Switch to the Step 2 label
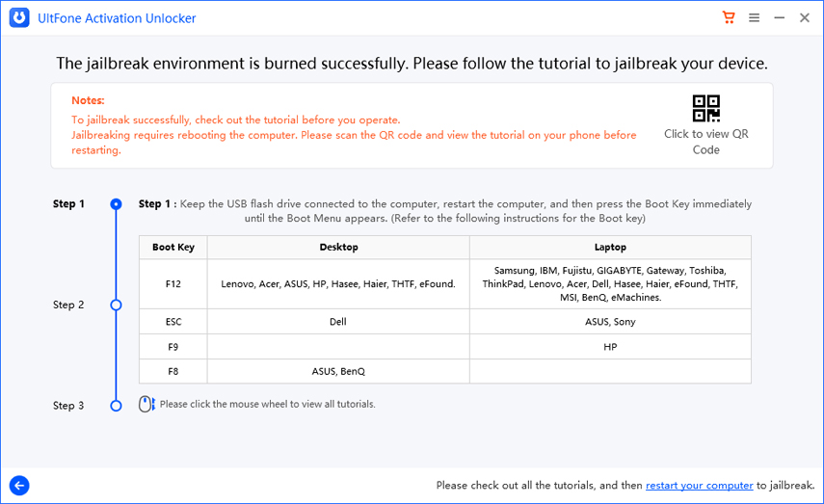Viewport: 824px width, 504px height. (68, 305)
